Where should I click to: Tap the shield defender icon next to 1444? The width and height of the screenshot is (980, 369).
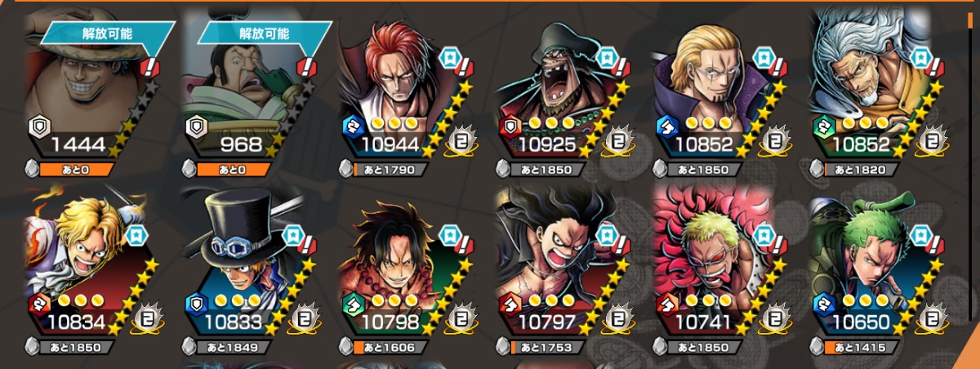37,127
